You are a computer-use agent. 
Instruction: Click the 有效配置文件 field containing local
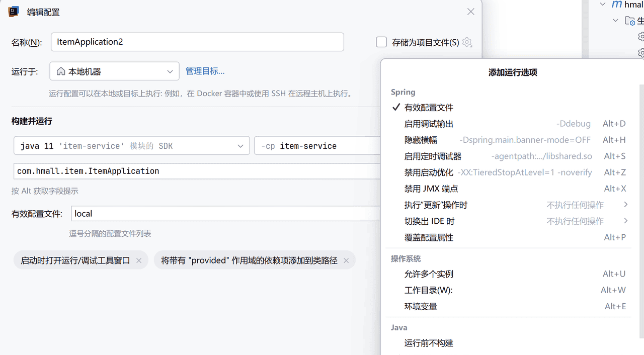tap(226, 214)
